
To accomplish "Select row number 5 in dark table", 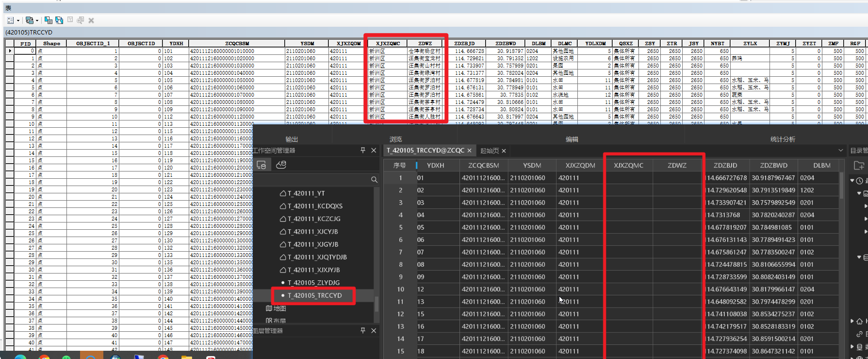I will [x=400, y=227].
